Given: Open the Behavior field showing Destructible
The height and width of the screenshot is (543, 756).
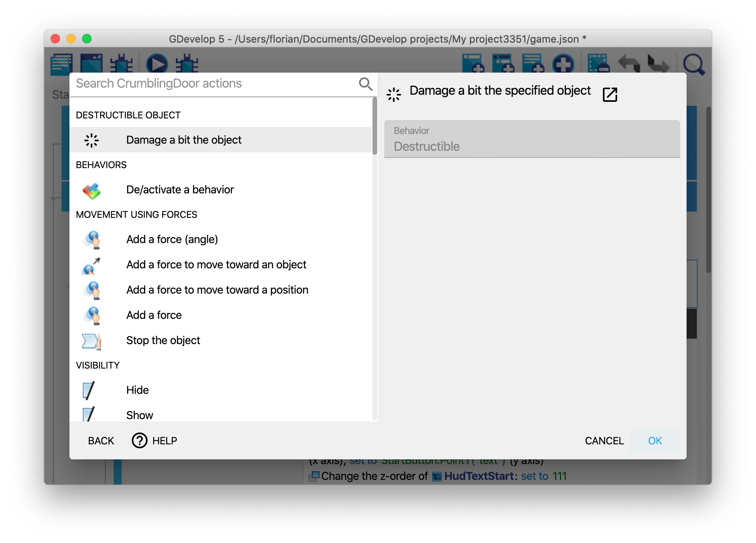Looking at the screenshot, I should click(x=531, y=140).
